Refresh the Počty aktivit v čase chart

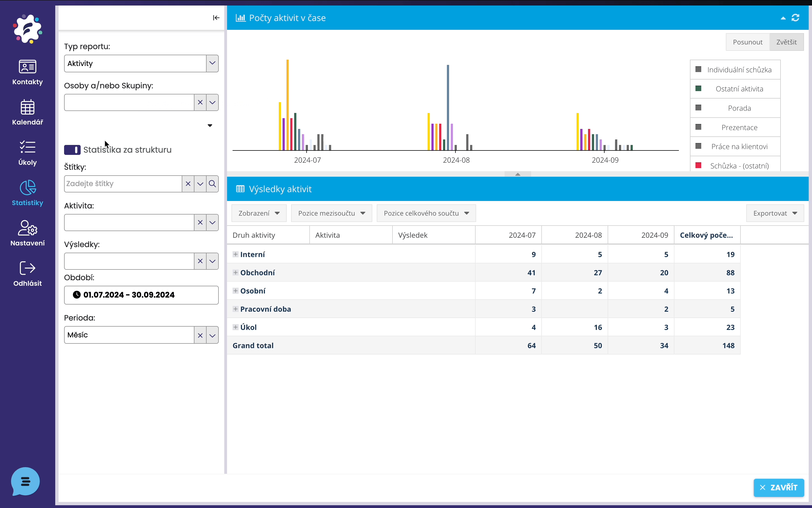[795, 18]
